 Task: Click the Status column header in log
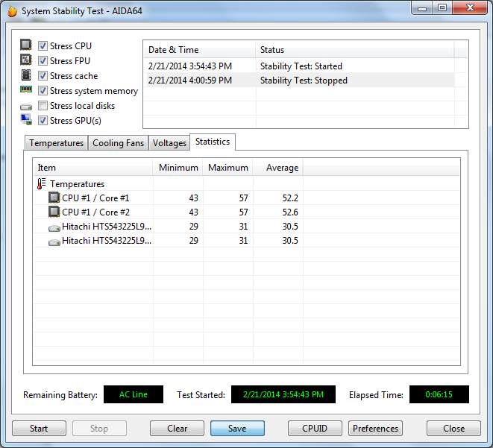[355, 50]
